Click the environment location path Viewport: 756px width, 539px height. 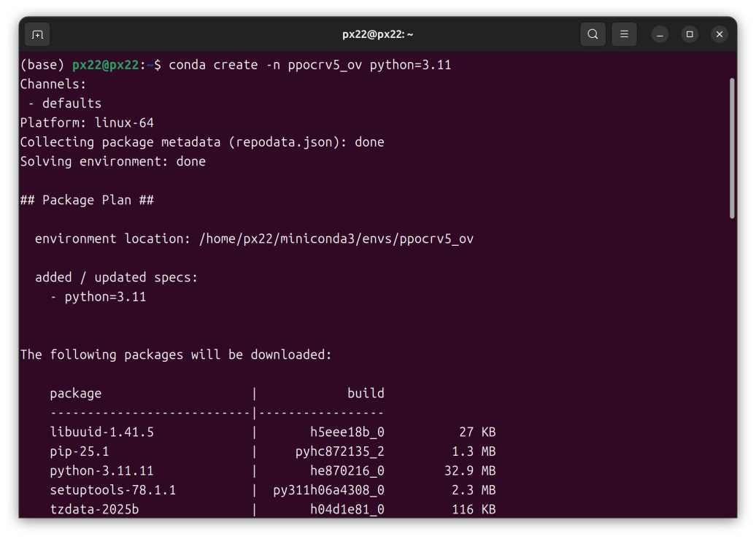pos(336,239)
